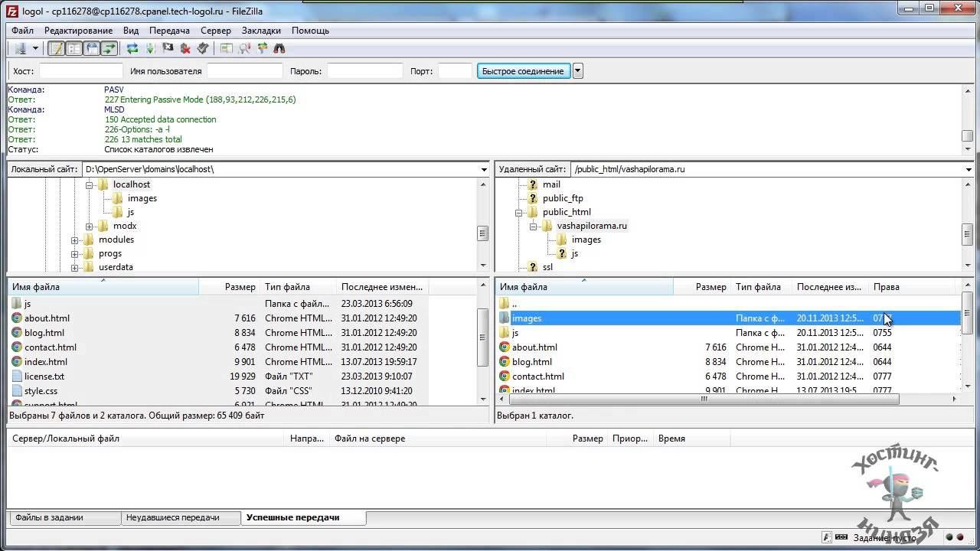Toggle local directory tree display

pyautogui.click(x=73, y=48)
